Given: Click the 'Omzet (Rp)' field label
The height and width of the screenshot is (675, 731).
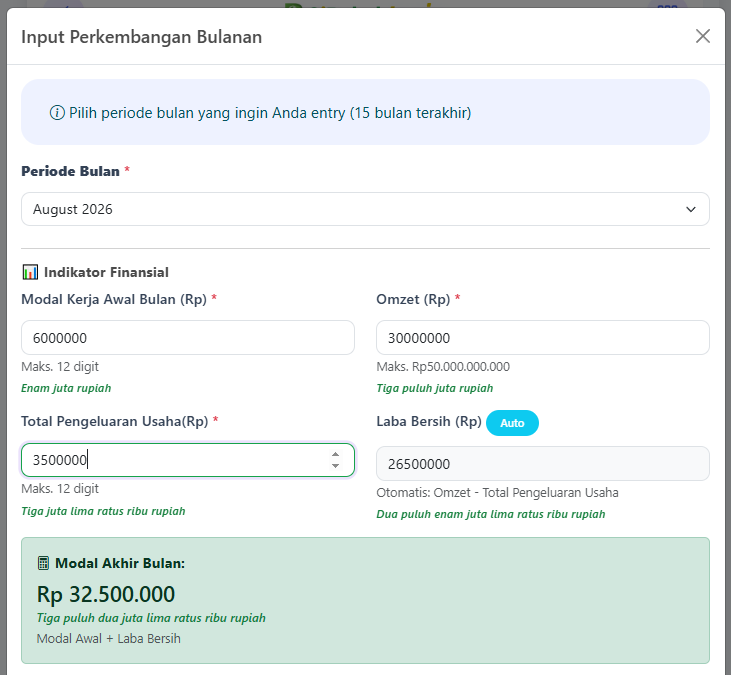Looking at the screenshot, I should 413,299.
